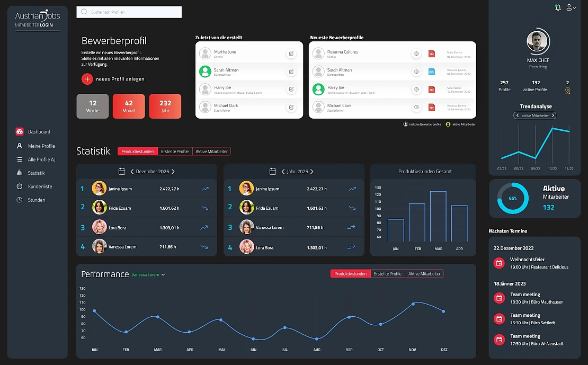The image size is (588, 365).
Task: Go to next month after Dezember 2025
Action: 173,172
